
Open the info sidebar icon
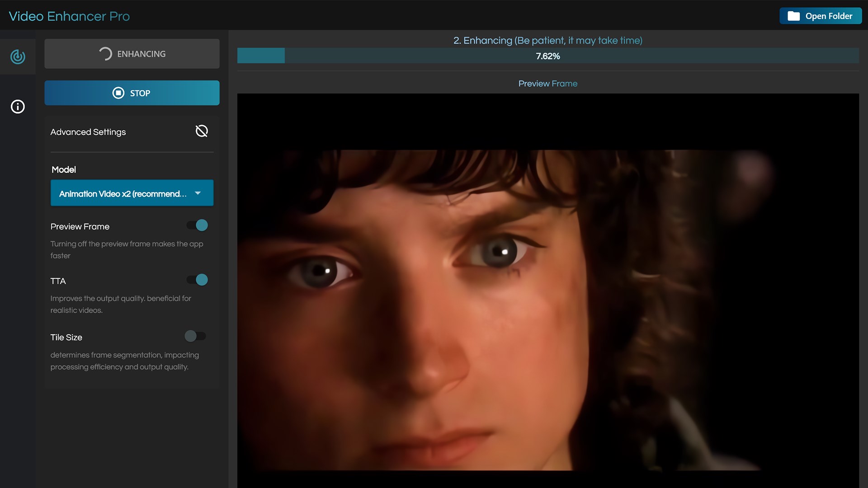(x=18, y=107)
